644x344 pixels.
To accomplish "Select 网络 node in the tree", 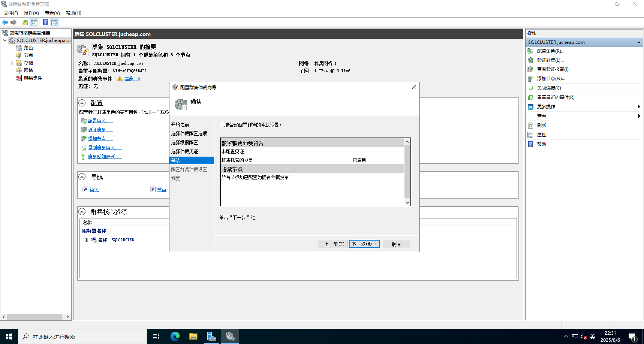I will [28, 70].
